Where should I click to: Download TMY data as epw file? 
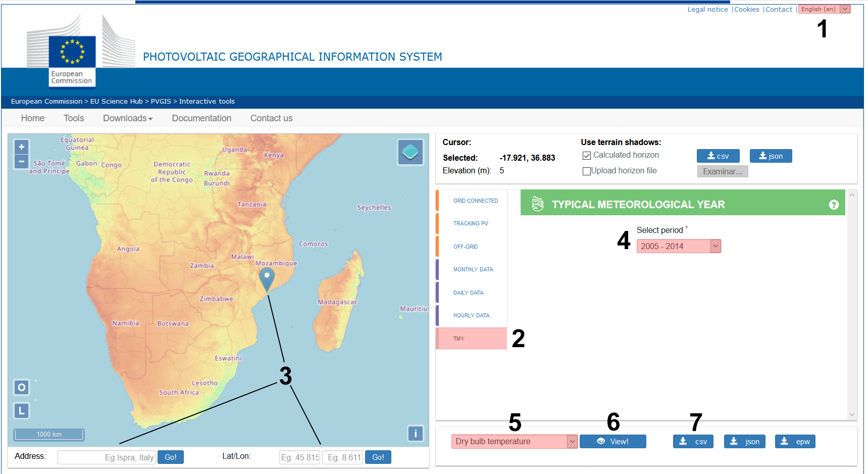[795, 441]
